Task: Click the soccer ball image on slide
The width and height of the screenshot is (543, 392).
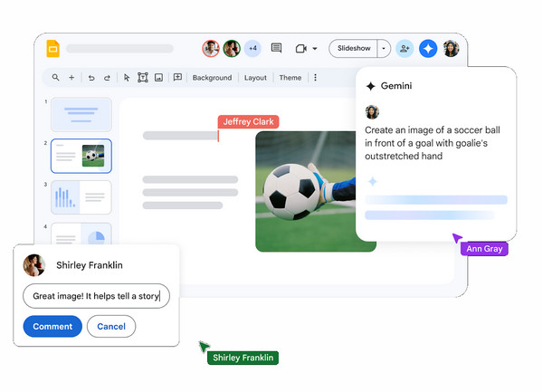Action: click(x=306, y=191)
